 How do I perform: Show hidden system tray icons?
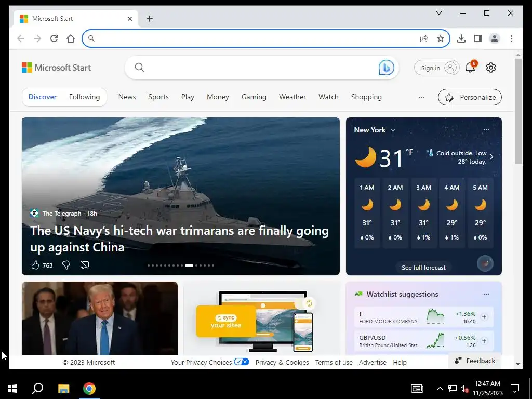click(440, 389)
